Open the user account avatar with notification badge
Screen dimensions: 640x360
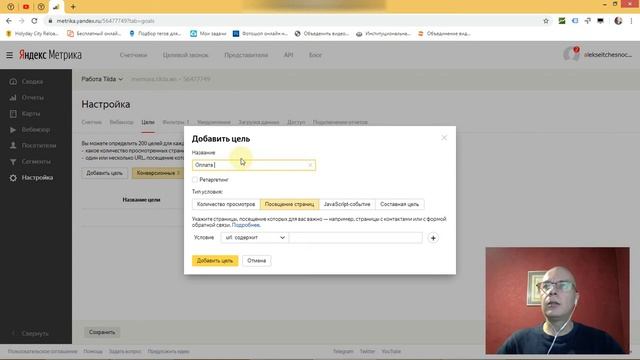(571, 54)
